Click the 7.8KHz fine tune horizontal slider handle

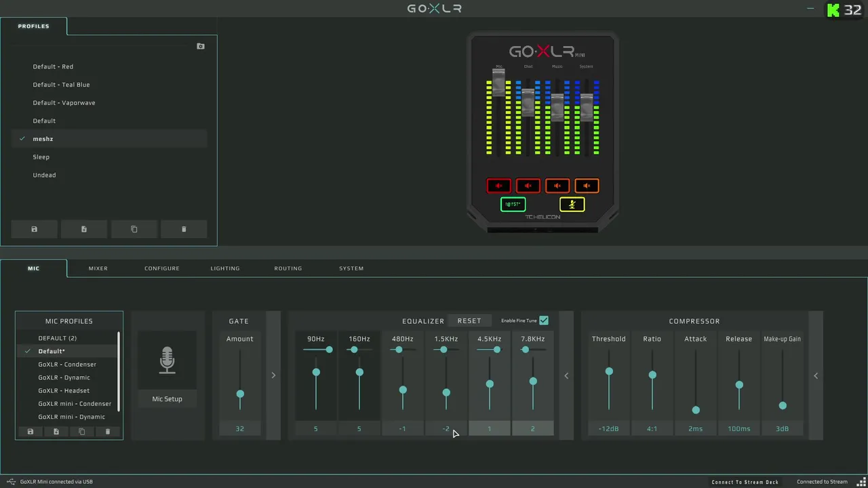click(525, 350)
